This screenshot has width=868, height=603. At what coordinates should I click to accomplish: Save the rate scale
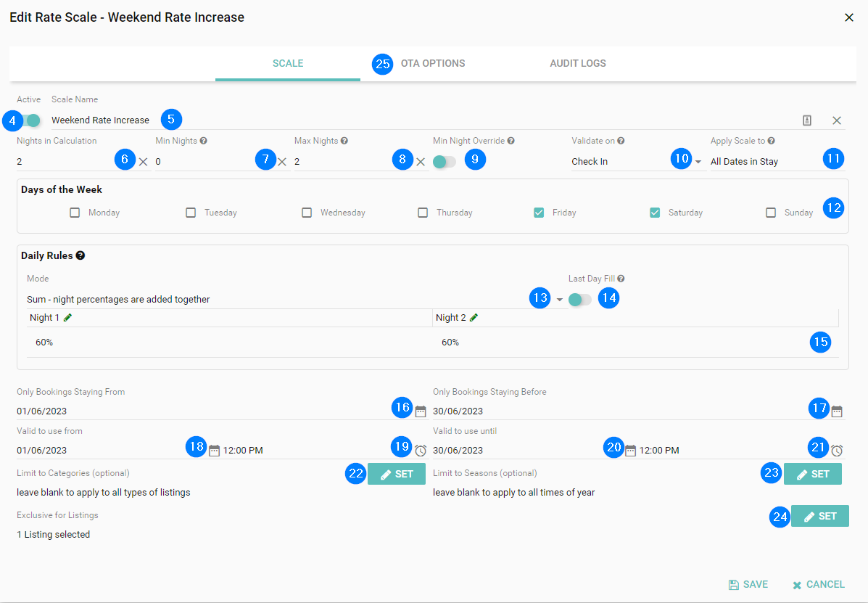[x=748, y=584]
